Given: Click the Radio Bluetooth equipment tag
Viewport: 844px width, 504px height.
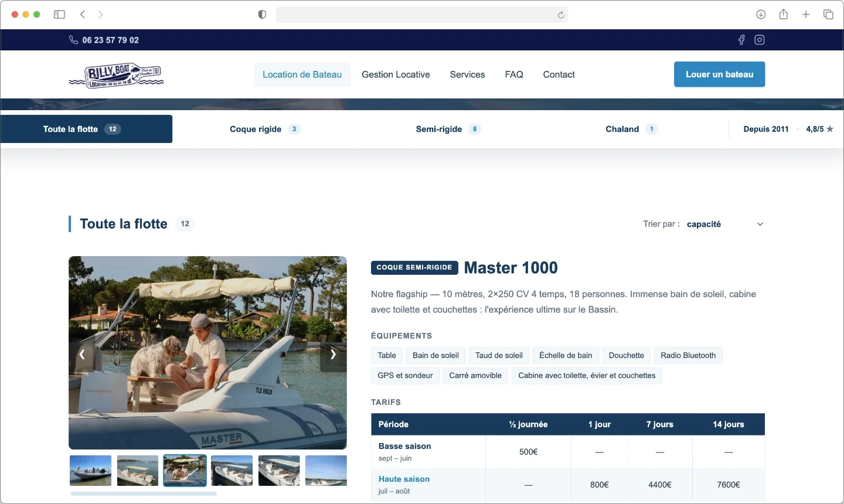Looking at the screenshot, I should click(x=688, y=355).
